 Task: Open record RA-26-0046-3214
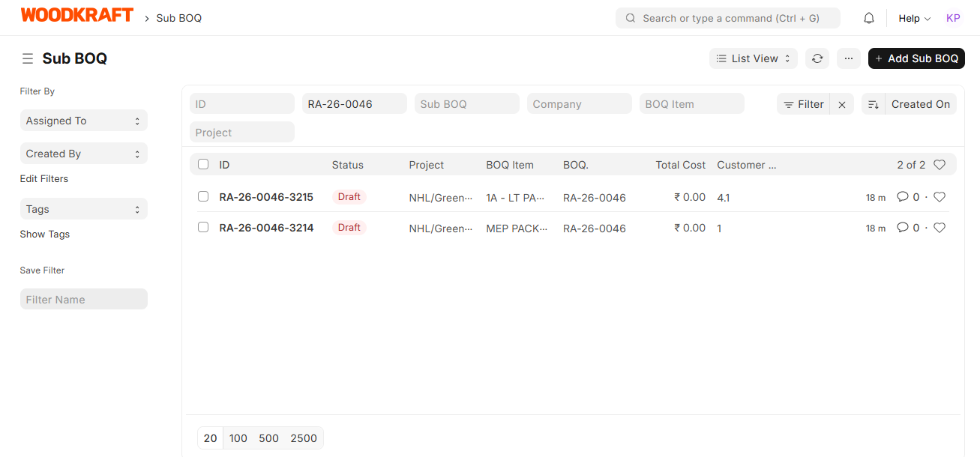[x=266, y=228]
